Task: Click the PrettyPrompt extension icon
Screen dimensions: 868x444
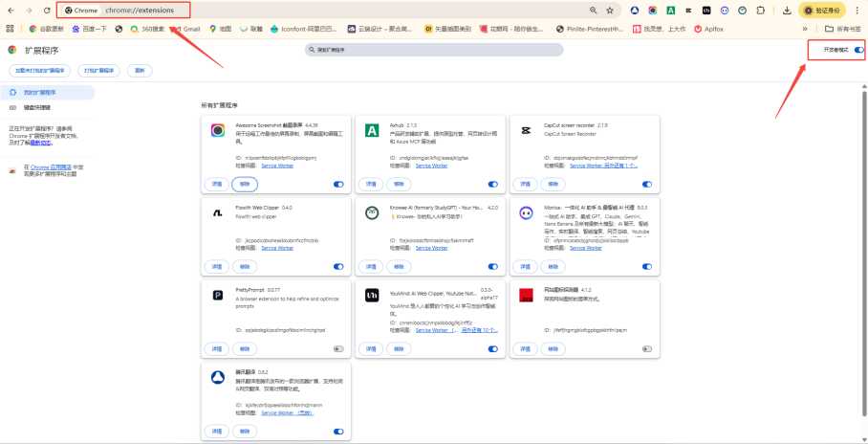Action: 217,295
